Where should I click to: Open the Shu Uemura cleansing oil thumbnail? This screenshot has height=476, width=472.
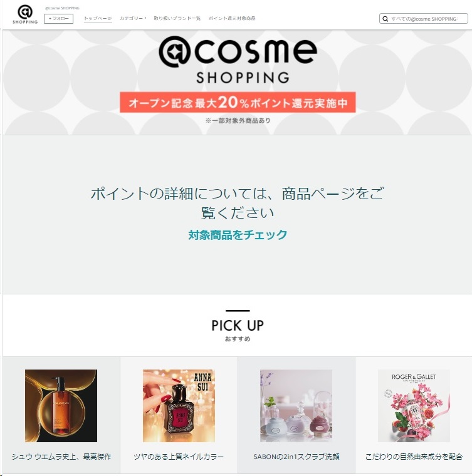[61, 406]
